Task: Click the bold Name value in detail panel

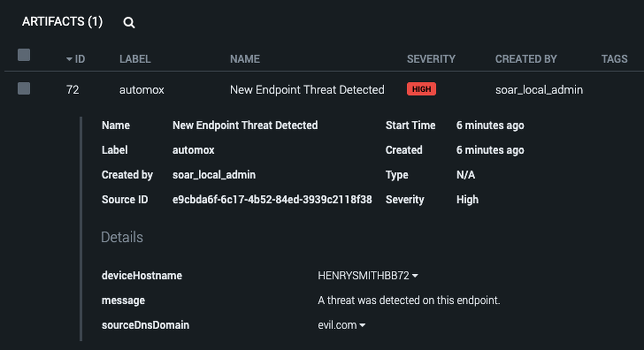Action: pyautogui.click(x=245, y=125)
